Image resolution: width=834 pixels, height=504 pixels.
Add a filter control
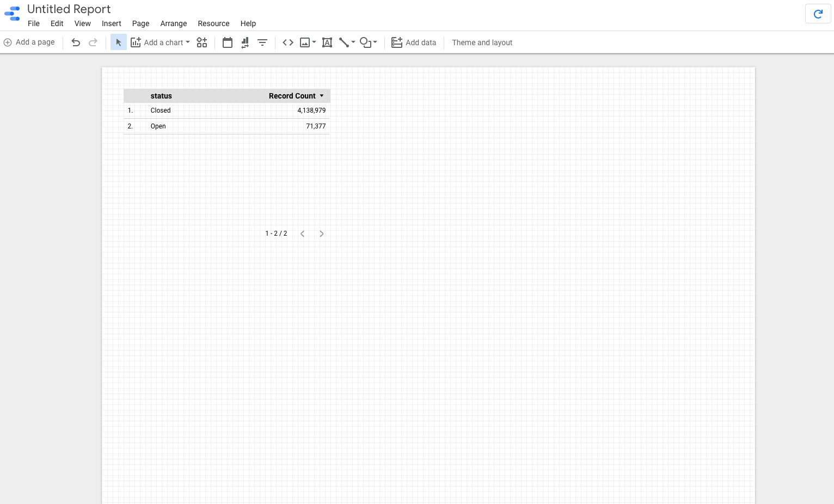(262, 42)
